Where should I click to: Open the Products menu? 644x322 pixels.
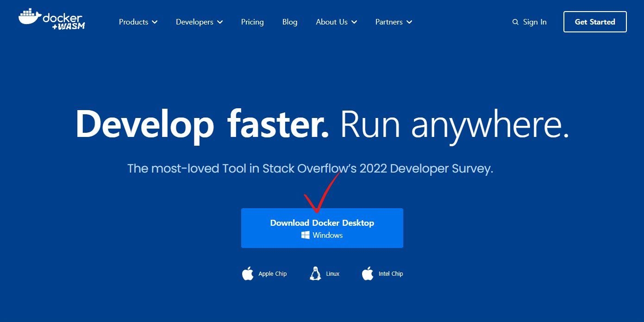point(138,22)
